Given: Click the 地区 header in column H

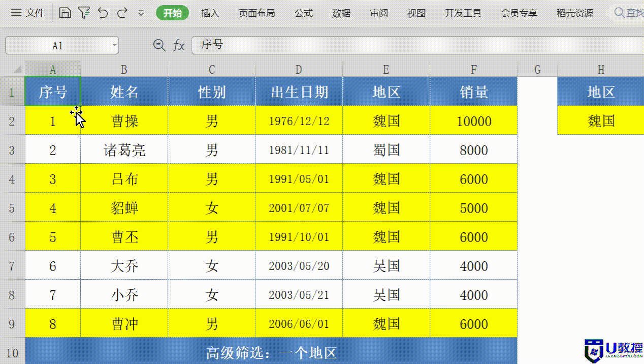Looking at the screenshot, I should coord(601,92).
